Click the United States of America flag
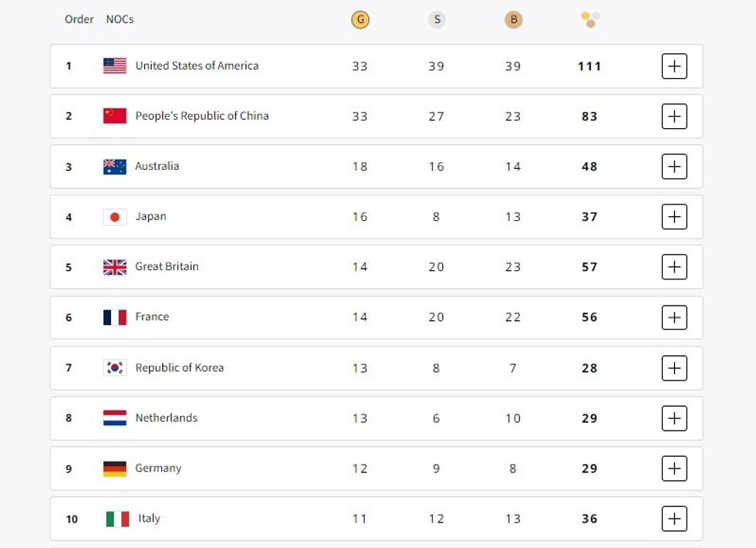This screenshot has width=756, height=548. [x=115, y=66]
